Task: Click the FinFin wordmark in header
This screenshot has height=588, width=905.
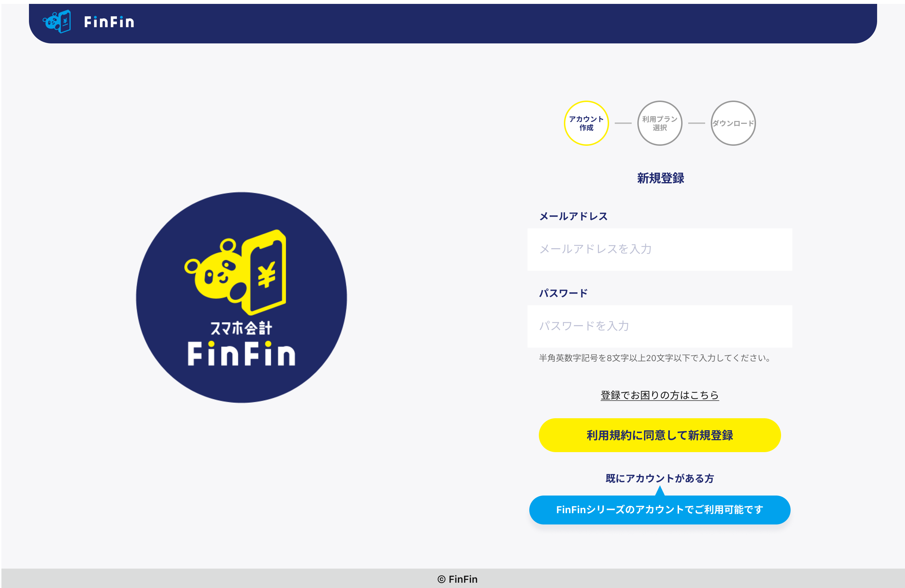Action: click(109, 22)
